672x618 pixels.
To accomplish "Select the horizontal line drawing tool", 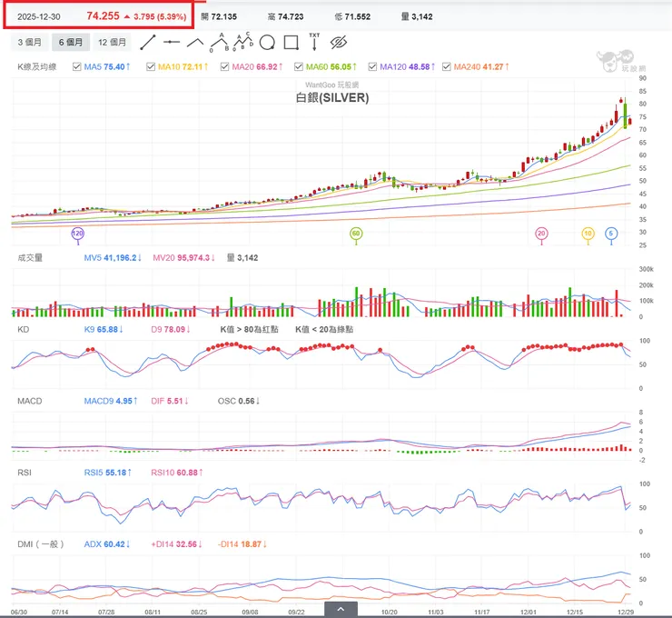I will pyautogui.click(x=172, y=42).
